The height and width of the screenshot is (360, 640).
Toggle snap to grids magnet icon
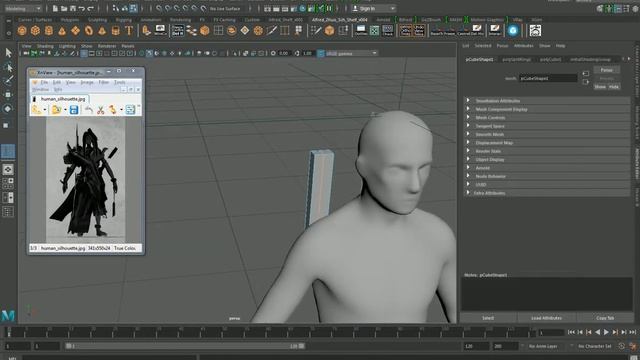pyautogui.click(x=159, y=8)
